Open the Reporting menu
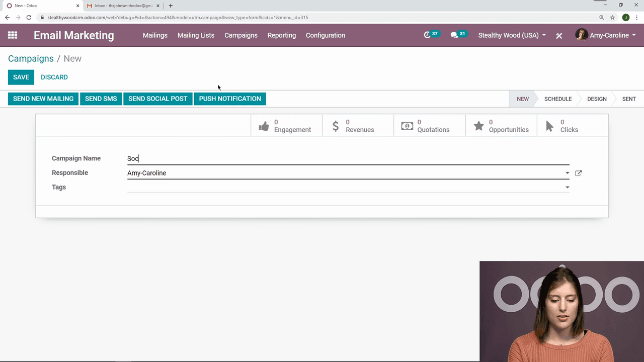This screenshot has width=644, height=362. tap(281, 35)
